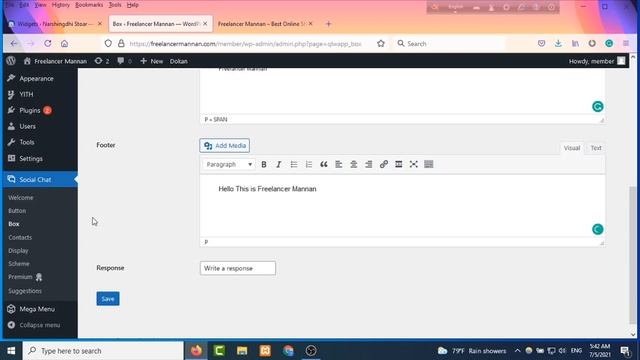Screen dimensions: 640x360
Task: Go to Social Chat Button settings
Action: coord(17,211)
